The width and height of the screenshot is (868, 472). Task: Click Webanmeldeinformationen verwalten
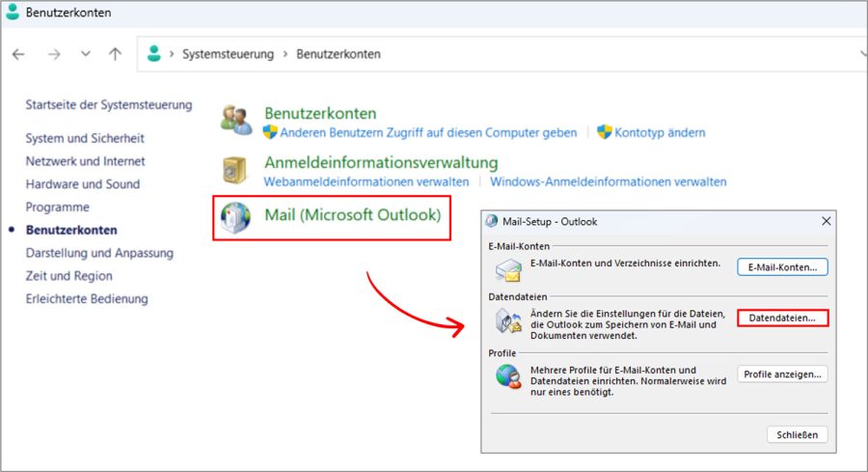366,181
